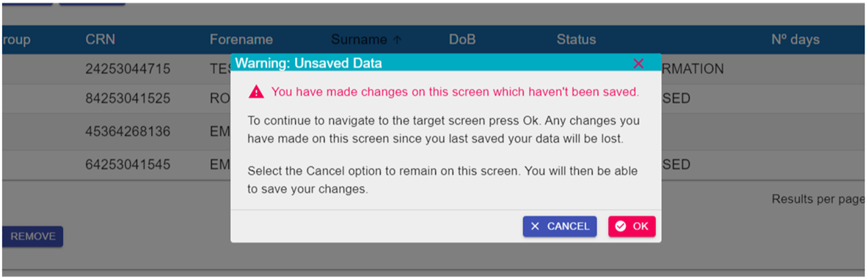Click the Warning: Unsaved Data title bar
Viewport: 868px width, 280px height.
(445, 62)
